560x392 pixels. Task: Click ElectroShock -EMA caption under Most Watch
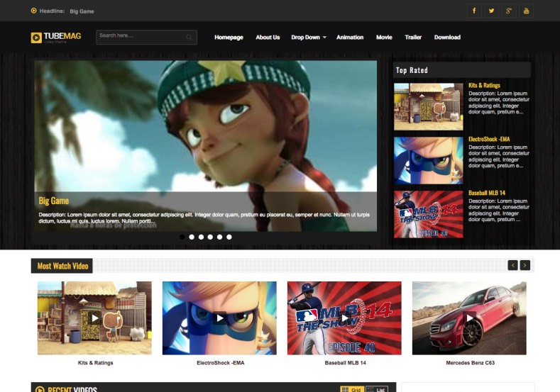point(220,363)
